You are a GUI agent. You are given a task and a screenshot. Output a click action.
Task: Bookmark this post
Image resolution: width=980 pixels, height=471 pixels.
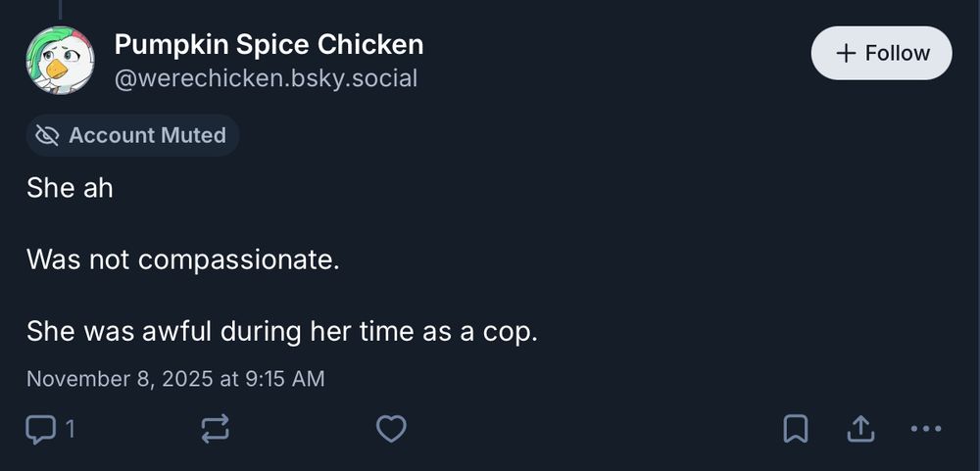click(x=795, y=429)
